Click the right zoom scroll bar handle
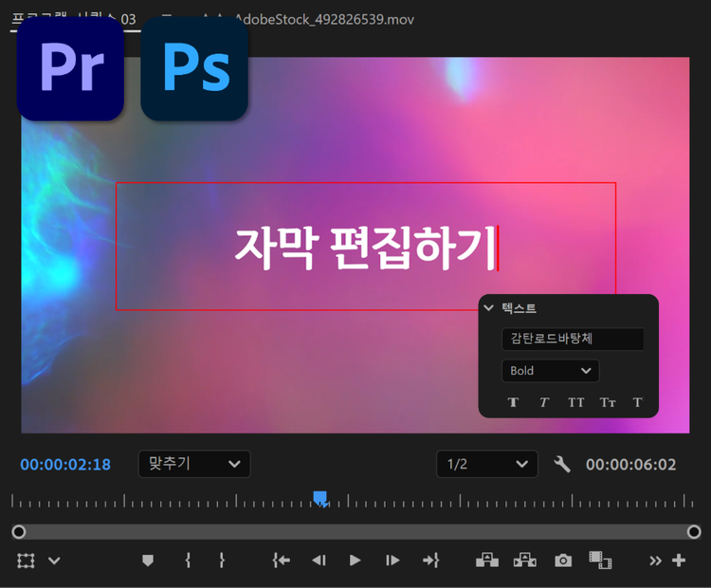Viewport: 711px width, 588px height. coord(694,532)
